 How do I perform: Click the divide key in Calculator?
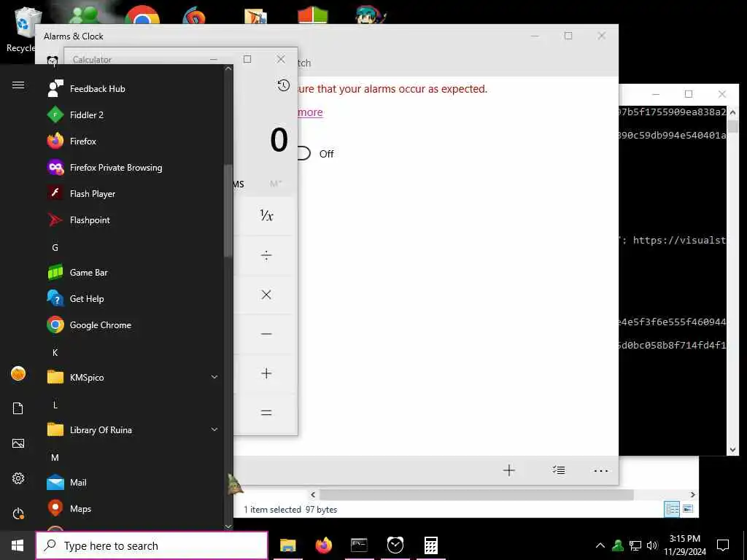pyautogui.click(x=266, y=255)
